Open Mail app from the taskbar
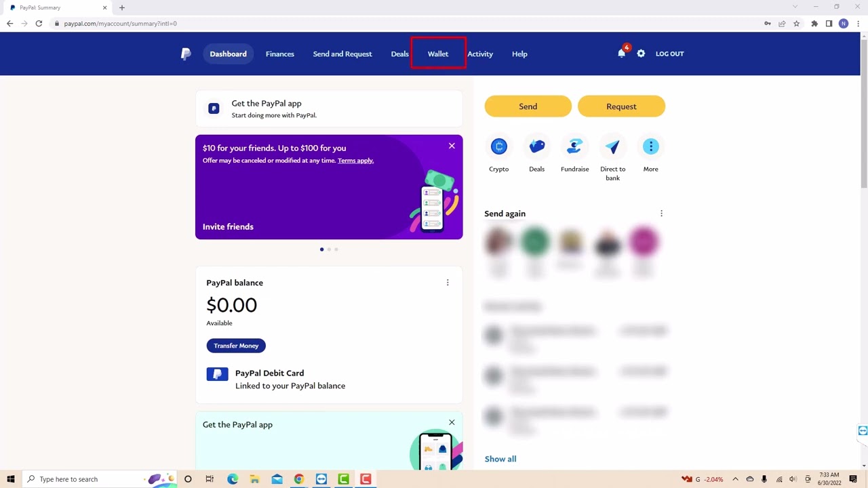 [277, 479]
